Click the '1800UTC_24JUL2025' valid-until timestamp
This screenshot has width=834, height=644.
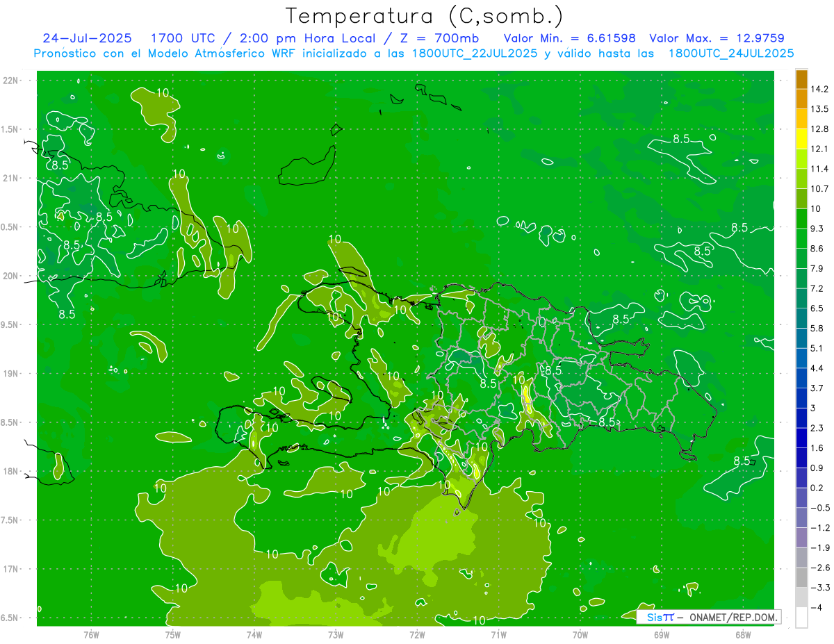pyautogui.click(x=731, y=53)
